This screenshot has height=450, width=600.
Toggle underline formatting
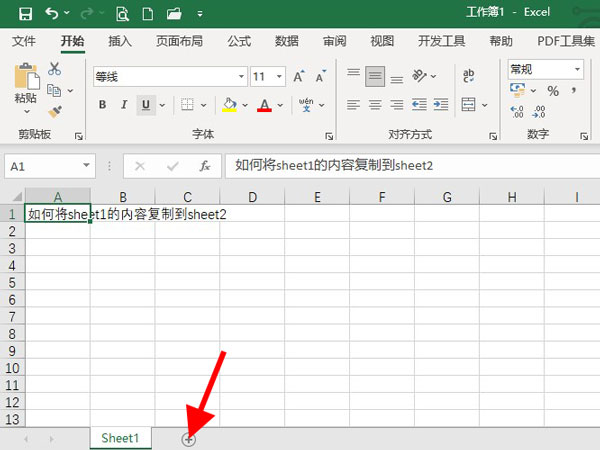[146, 105]
